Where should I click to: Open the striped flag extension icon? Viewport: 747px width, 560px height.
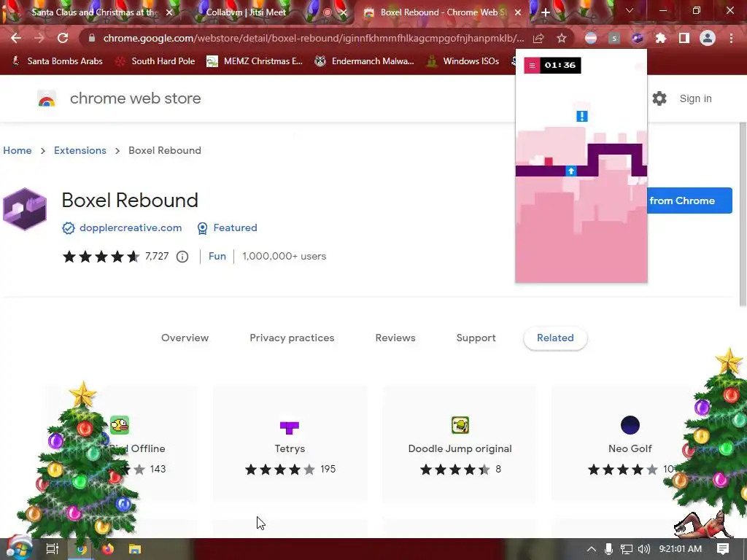(591, 38)
